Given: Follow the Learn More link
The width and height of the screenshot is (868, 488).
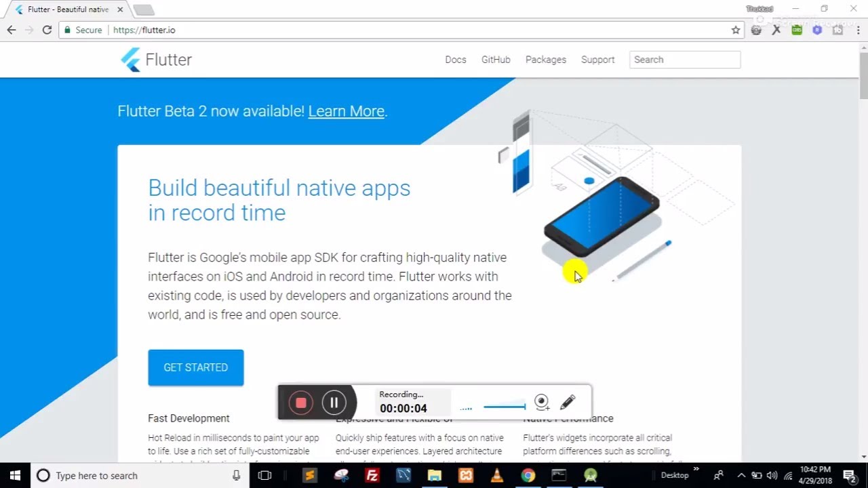Looking at the screenshot, I should (347, 111).
